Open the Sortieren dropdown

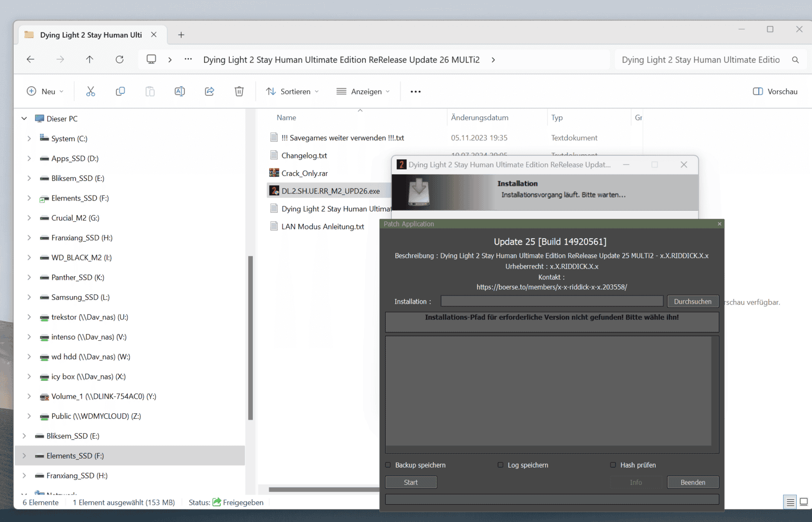click(x=292, y=91)
